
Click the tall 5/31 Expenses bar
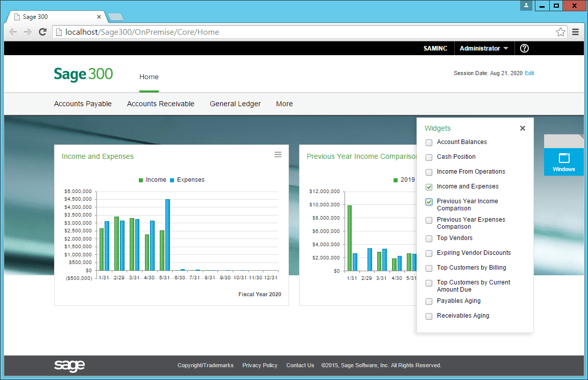point(167,235)
